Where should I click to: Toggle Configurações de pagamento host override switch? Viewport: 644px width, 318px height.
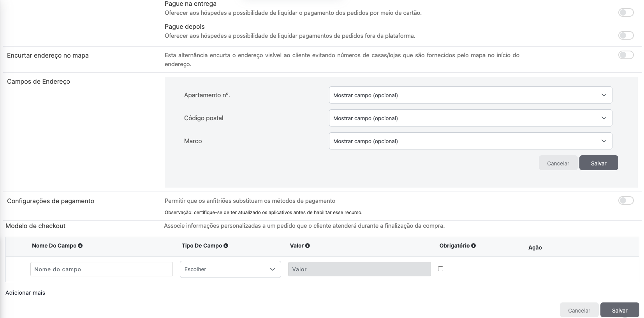626,201
